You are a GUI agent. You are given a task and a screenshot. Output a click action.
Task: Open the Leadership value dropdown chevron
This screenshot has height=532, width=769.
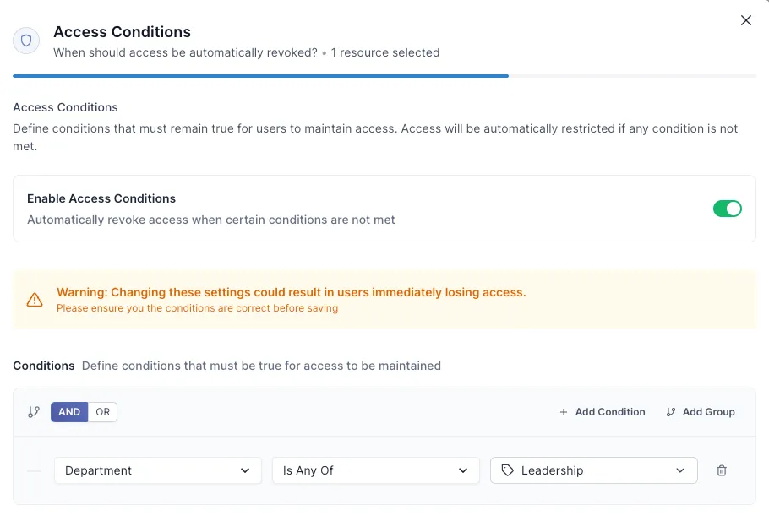click(680, 470)
